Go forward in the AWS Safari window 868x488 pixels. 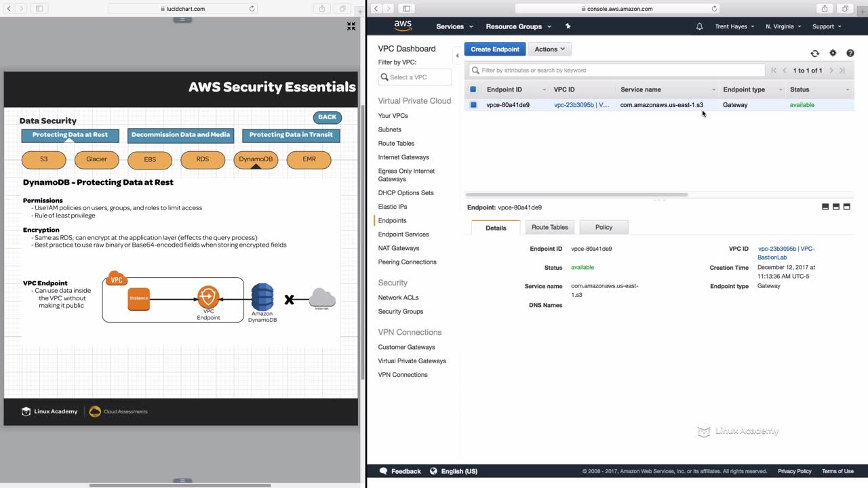[x=388, y=9]
